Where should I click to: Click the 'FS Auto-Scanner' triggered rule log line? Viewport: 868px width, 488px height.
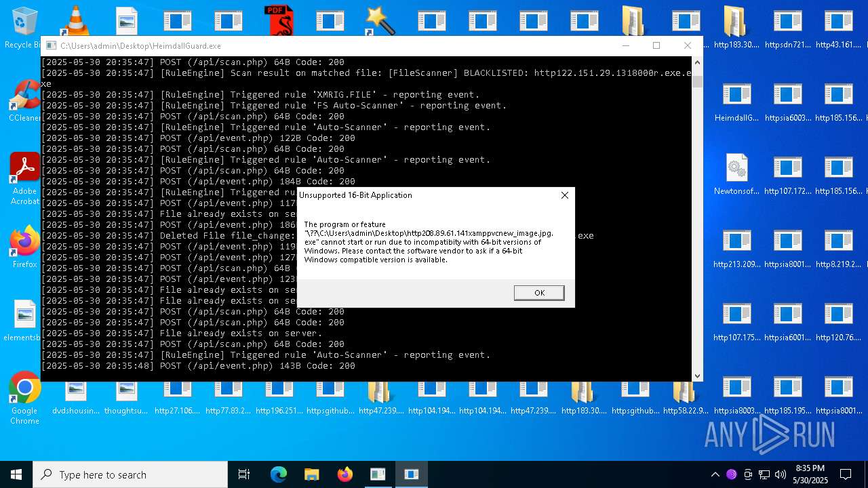tap(274, 105)
